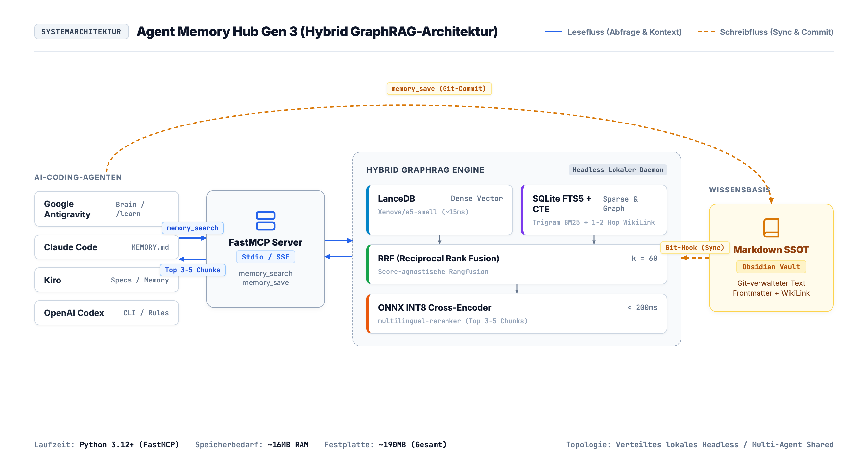The height and width of the screenshot is (473, 868).
Task: Select the SYSTEMARCHITEKTUR badge
Action: [x=81, y=32]
